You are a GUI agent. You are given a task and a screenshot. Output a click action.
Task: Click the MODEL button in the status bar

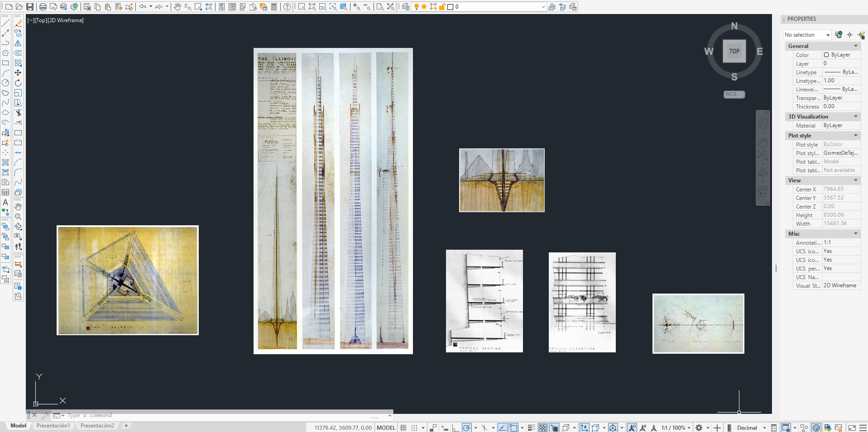pos(386,427)
